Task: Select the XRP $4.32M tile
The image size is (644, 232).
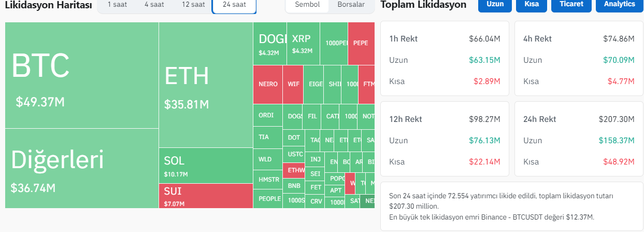Action: coord(303,44)
